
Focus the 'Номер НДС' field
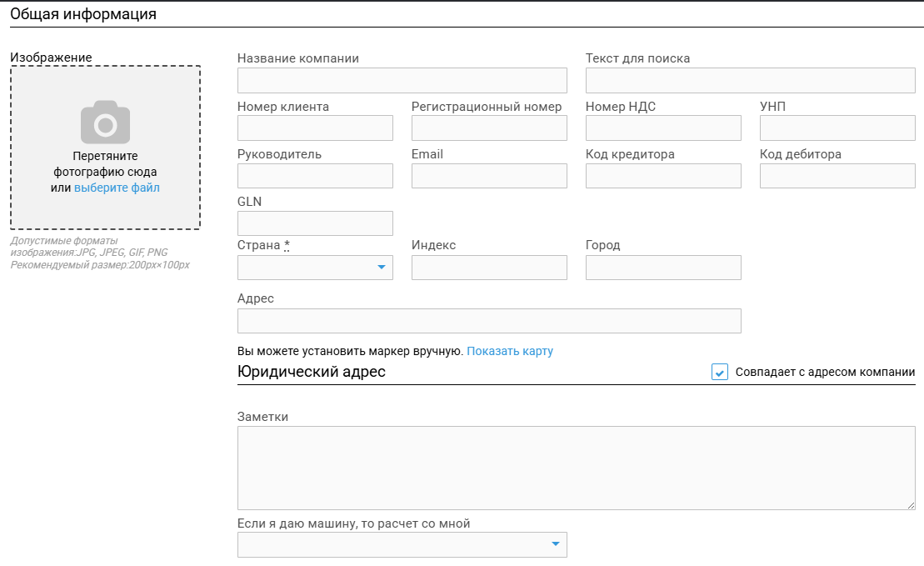pyautogui.click(x=663, y=128)
